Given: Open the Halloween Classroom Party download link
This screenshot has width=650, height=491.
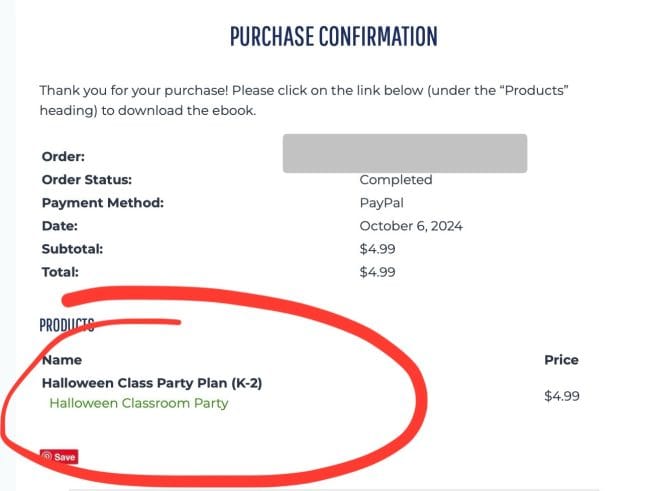Looking at the screenshot, I should (x=138, y=403).
